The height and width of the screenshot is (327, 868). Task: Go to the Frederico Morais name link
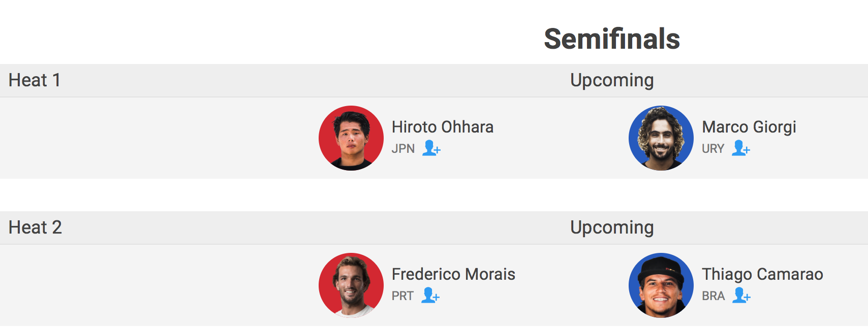(453, 274)
